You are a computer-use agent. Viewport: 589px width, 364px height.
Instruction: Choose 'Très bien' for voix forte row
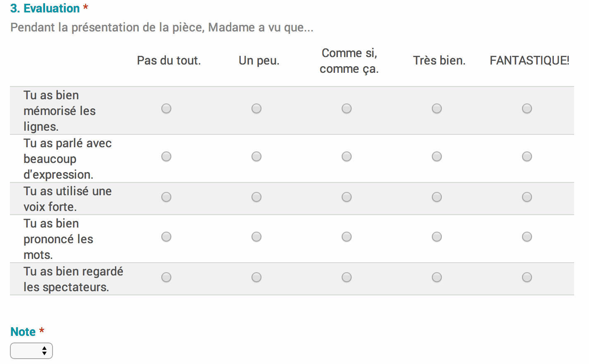coord(437,197)
